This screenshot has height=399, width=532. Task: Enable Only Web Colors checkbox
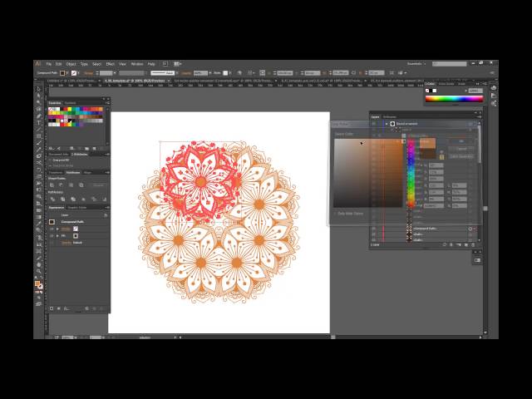point(335,214)
